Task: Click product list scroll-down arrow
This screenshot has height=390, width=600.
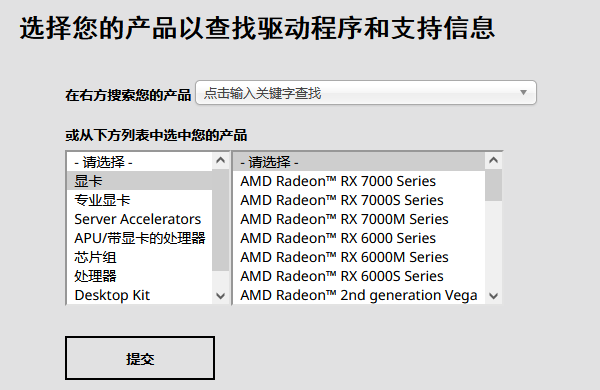Action: click(x=494, y=295)
